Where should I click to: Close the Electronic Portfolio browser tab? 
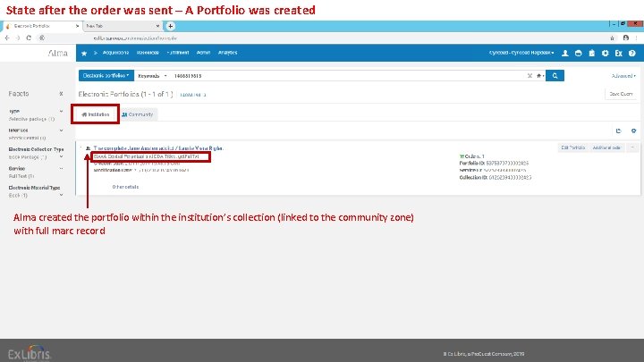point(77,26)
